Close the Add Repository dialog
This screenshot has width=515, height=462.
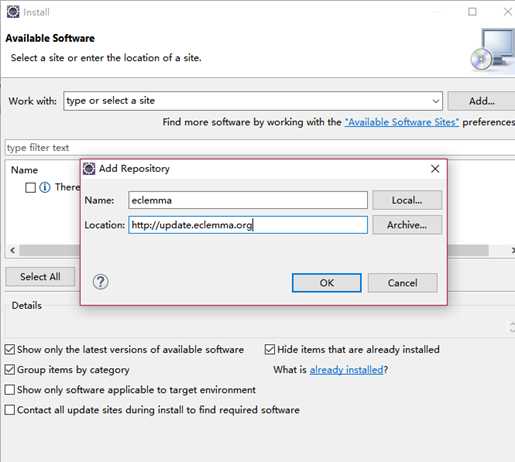[435, 169]
